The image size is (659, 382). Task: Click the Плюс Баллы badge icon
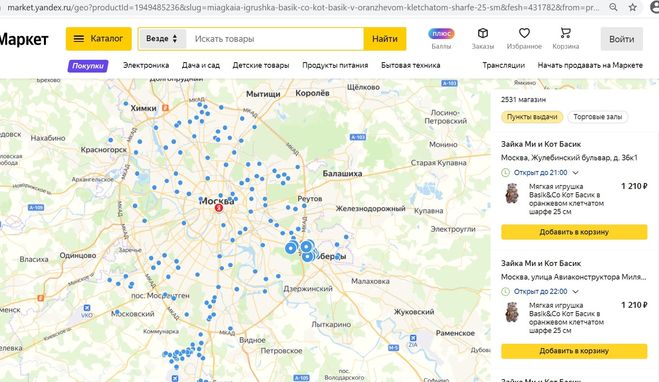click(441, 34)
